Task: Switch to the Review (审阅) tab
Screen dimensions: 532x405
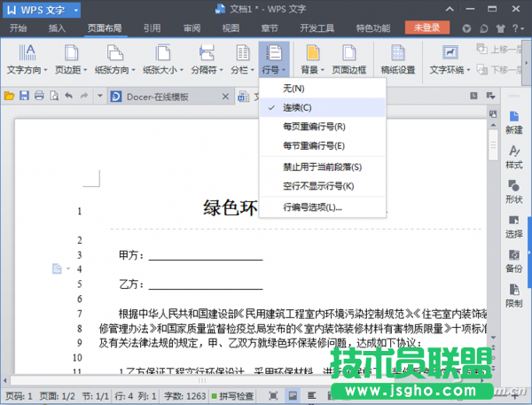Action: tap(192, 28)
